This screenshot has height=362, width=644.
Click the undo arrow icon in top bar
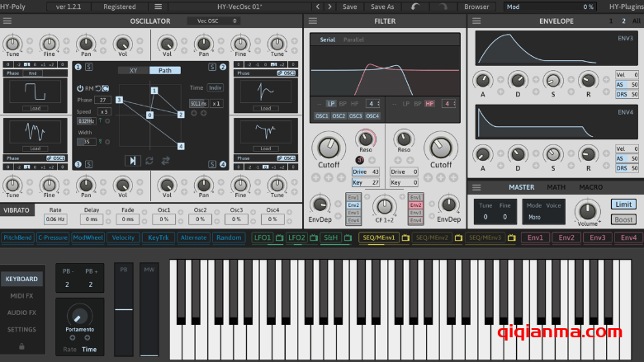pyautogui.click(x=415, y=7)
